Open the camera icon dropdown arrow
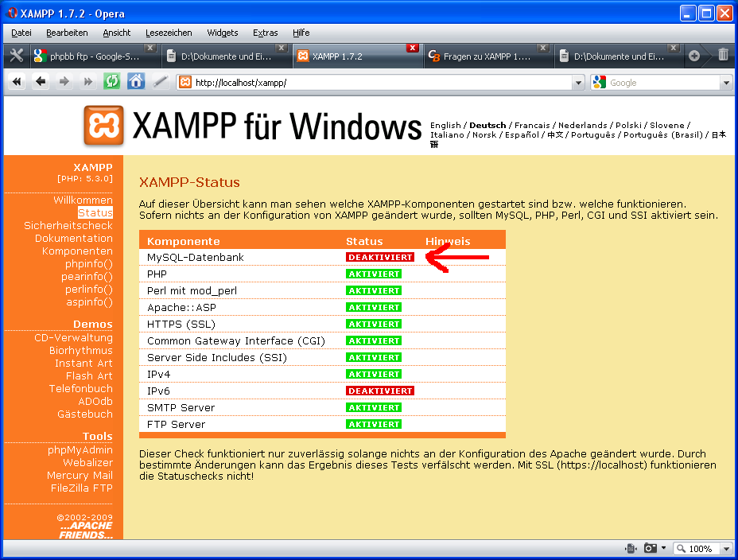 (x=663, y=548)
